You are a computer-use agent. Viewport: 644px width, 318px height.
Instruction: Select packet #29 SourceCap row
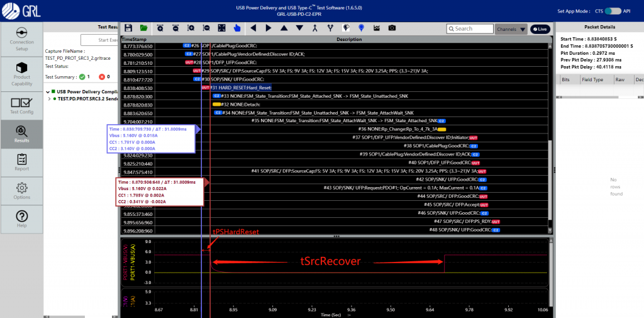[x=335, y=71]
